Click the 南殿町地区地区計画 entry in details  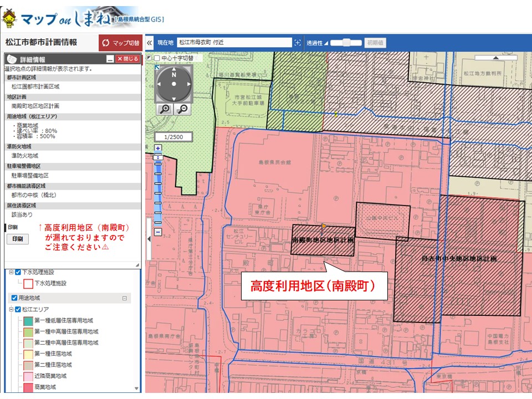tap(35, 106)
